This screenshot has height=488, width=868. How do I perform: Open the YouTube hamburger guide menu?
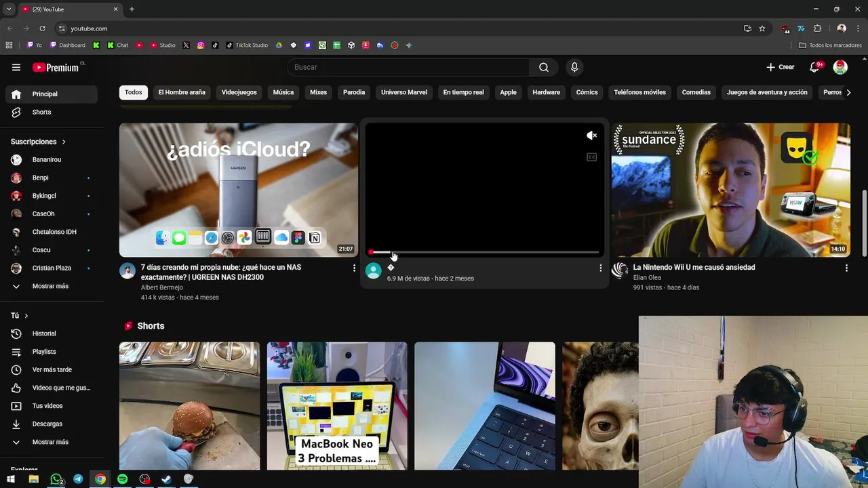pyautogui.click(x=16, y=67)
